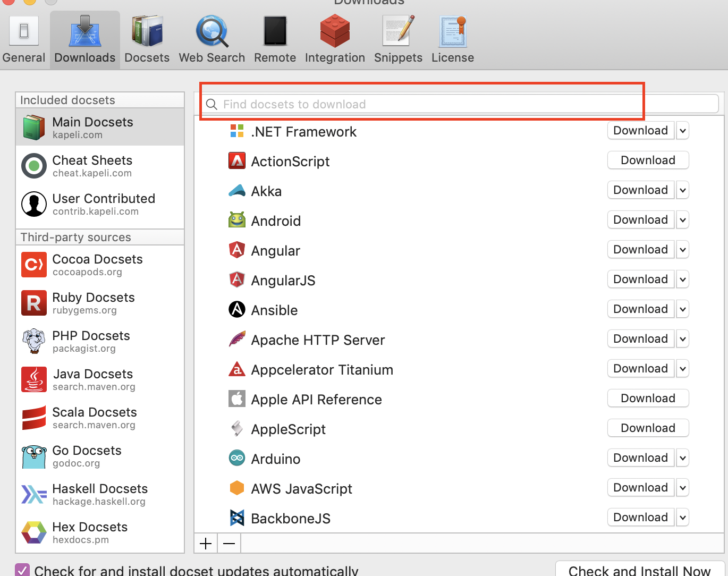Select the Downloads toolbar icon

tap(85, 31)
